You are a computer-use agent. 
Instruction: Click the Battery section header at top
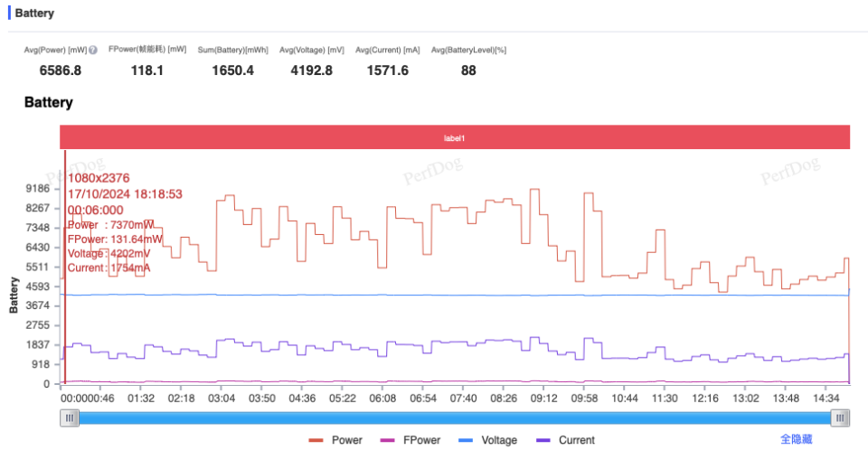click(x=34, y=13)
